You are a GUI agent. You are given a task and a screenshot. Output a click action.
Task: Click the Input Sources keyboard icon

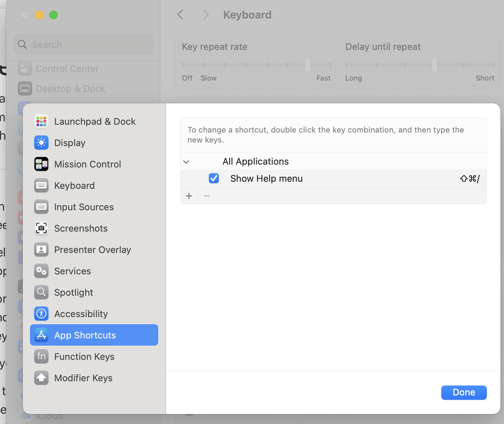pyautogui.click(x=41, y=207)
